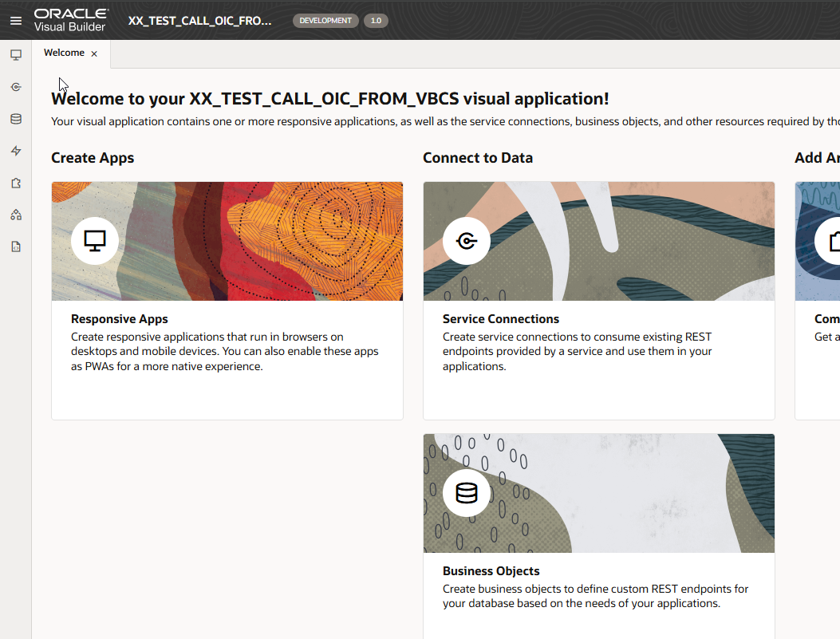Open the Service Connections sidebar panel
840x639 pixels.
click(16, 86)
